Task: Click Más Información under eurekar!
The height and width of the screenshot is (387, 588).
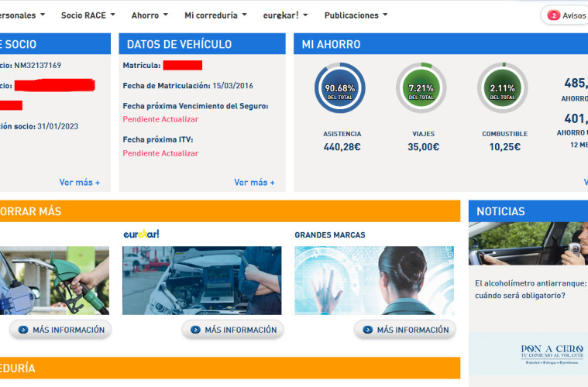Action: (x=233, y=330)
